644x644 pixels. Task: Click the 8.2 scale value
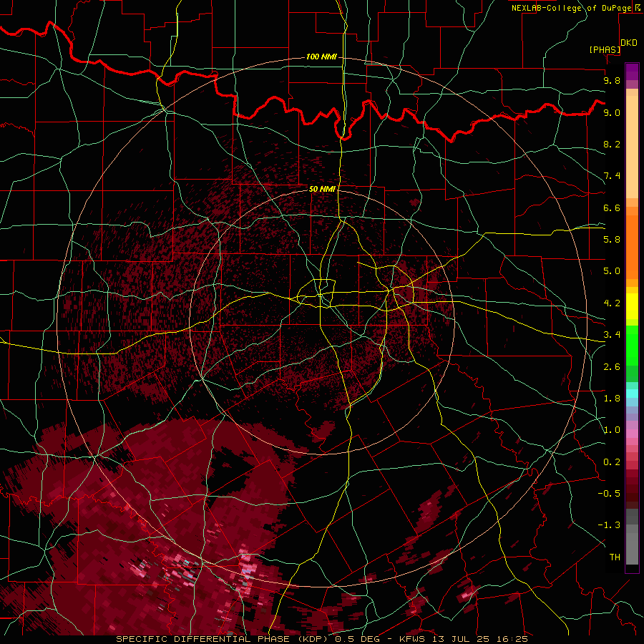click(612, 144)
